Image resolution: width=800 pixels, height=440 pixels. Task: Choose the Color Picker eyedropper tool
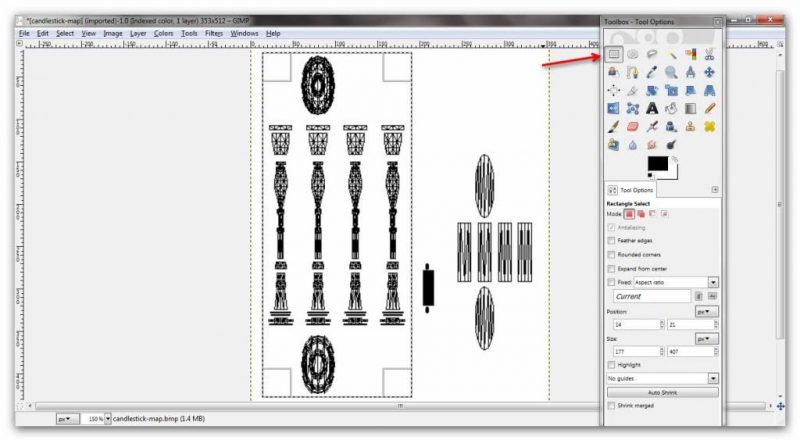coord(652,73)
